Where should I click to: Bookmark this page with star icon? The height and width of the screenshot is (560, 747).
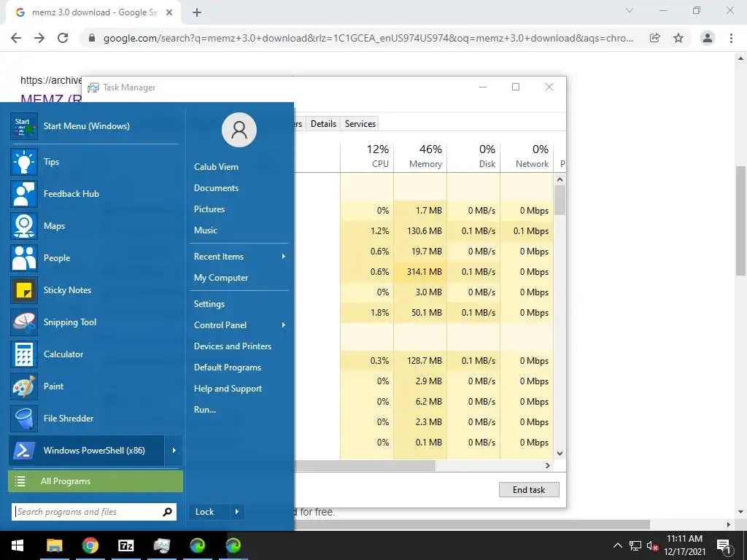678,38
